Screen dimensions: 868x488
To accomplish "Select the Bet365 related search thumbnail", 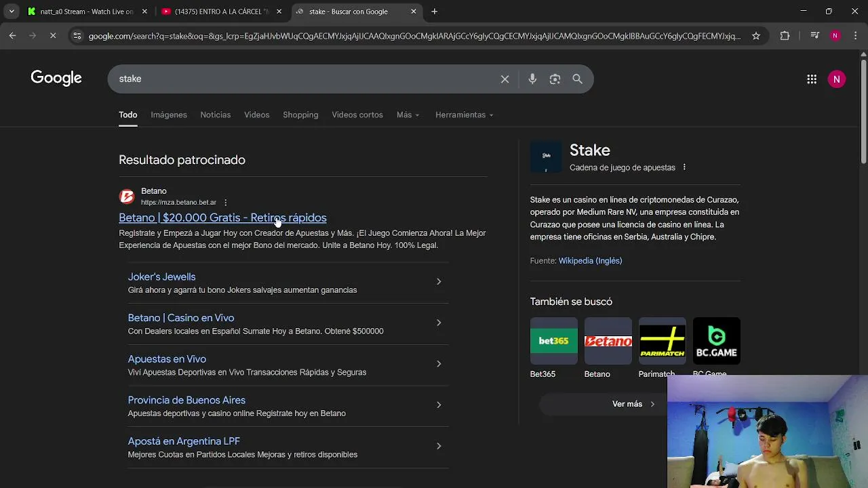I will [553, 341].
